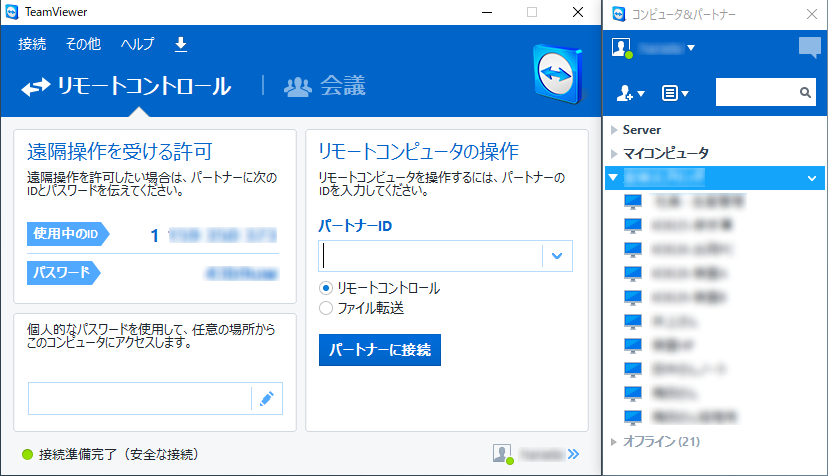Click the personal password input field

tap(140, 399)
